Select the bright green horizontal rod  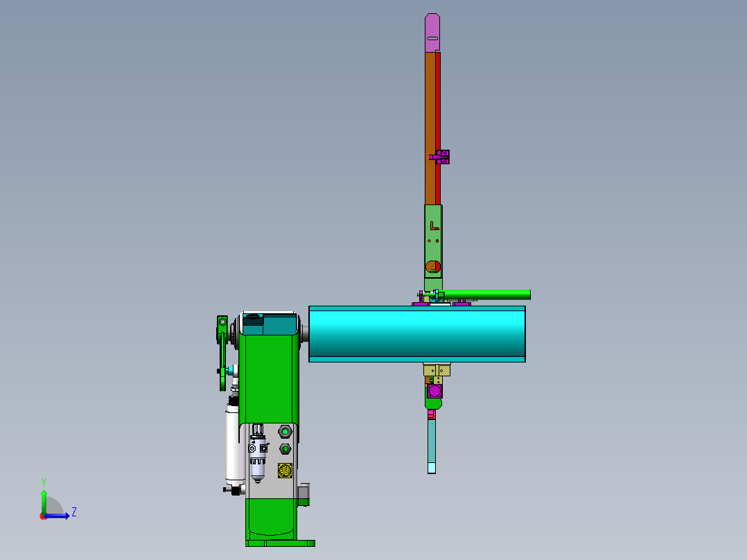point(486,295)
